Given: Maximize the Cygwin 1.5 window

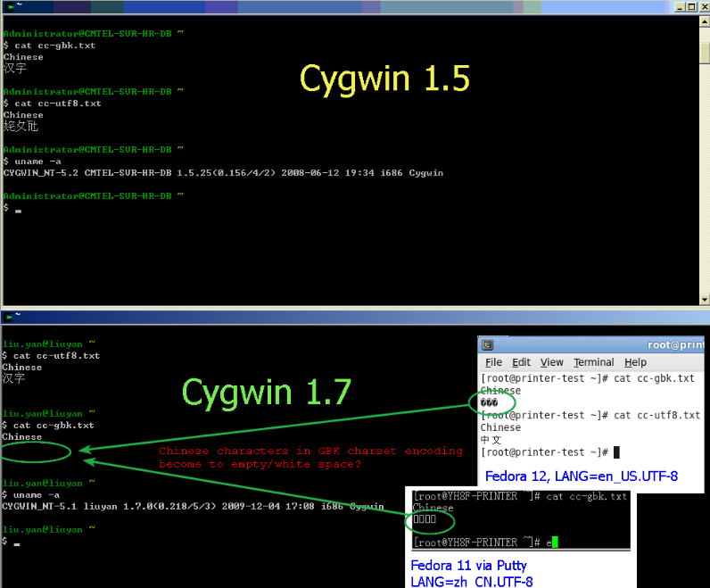Looking at the screenshot, I should pyautogui.click(x=691, y=7).
